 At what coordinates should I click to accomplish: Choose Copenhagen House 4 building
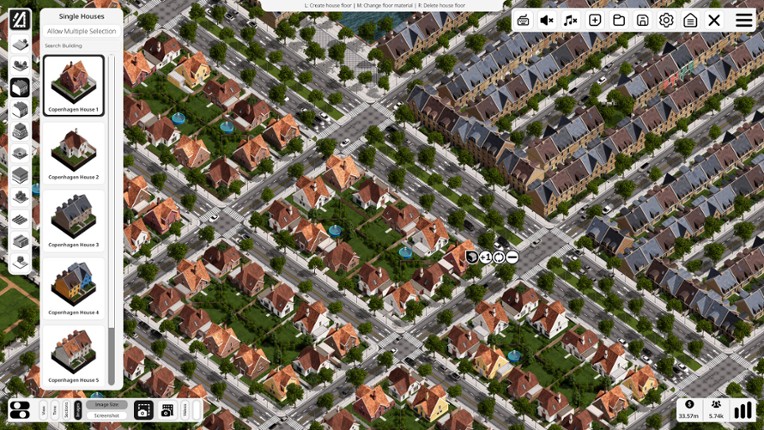[73, 287]
